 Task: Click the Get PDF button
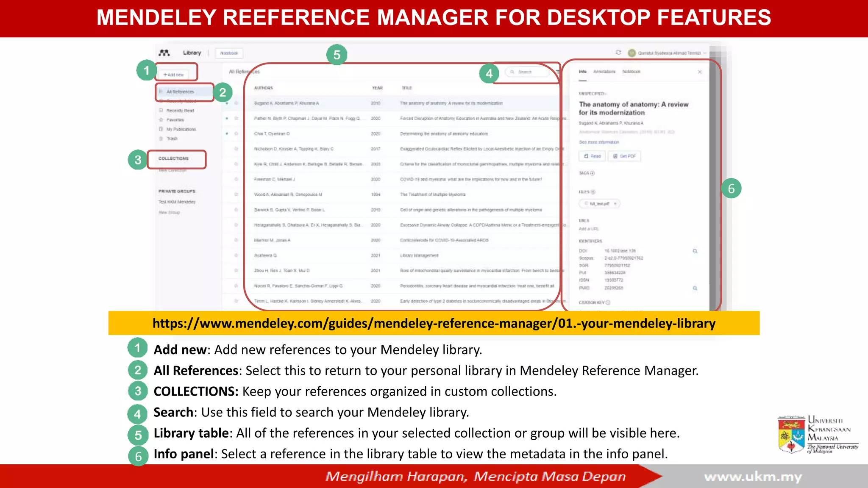[x=625, y=156]
